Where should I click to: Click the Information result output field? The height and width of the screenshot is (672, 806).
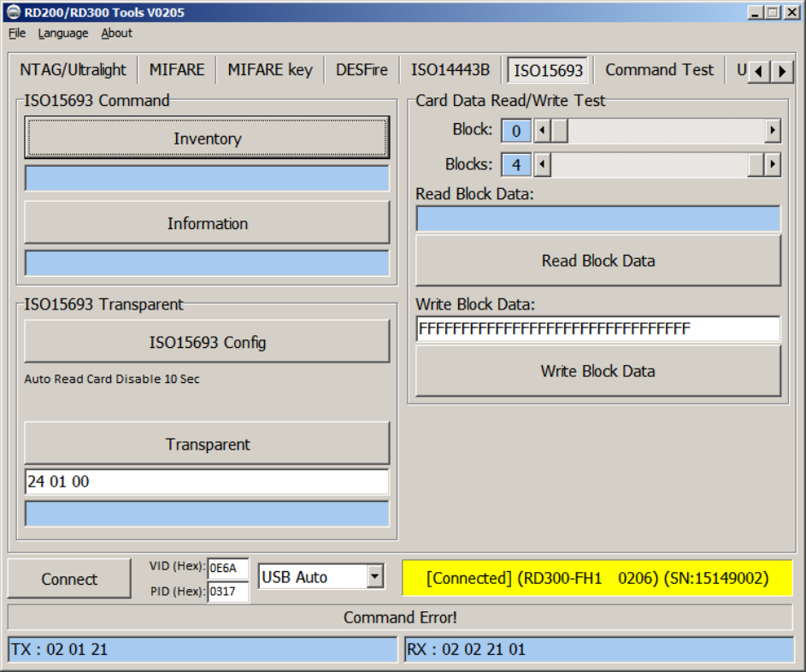[207, 263]
